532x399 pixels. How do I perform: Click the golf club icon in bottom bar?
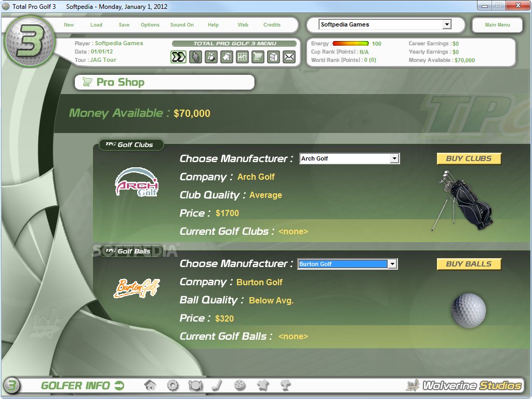[217, 385]
